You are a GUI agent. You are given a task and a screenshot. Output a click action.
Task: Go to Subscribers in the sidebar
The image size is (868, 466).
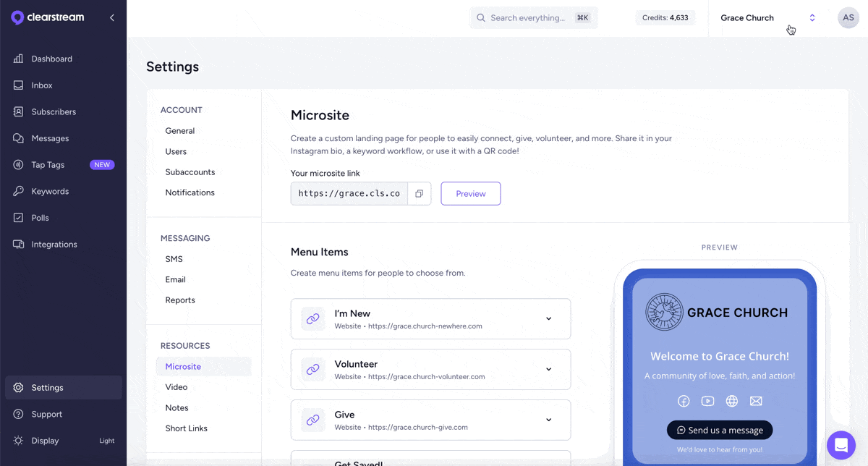54,112
